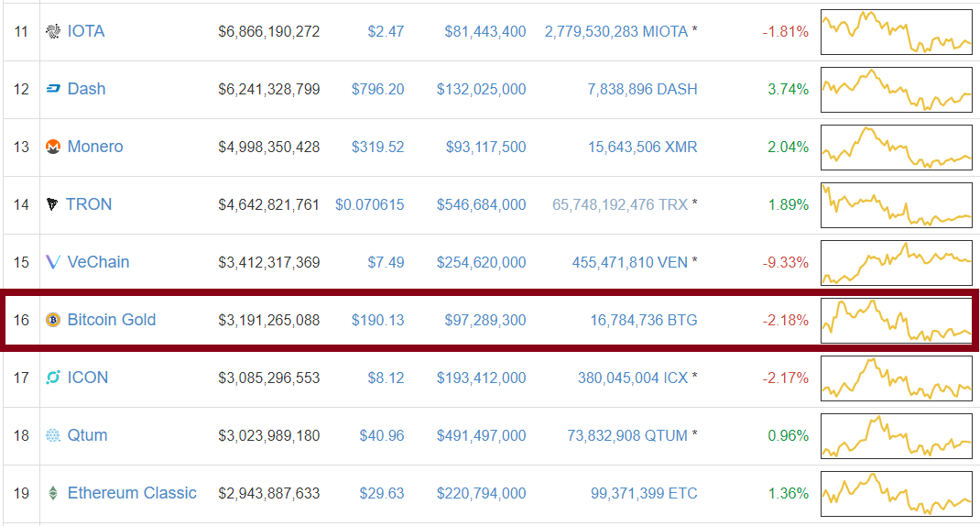
Task: Open the Bitcoin Gold coin page link
Action: coord(111,320)
